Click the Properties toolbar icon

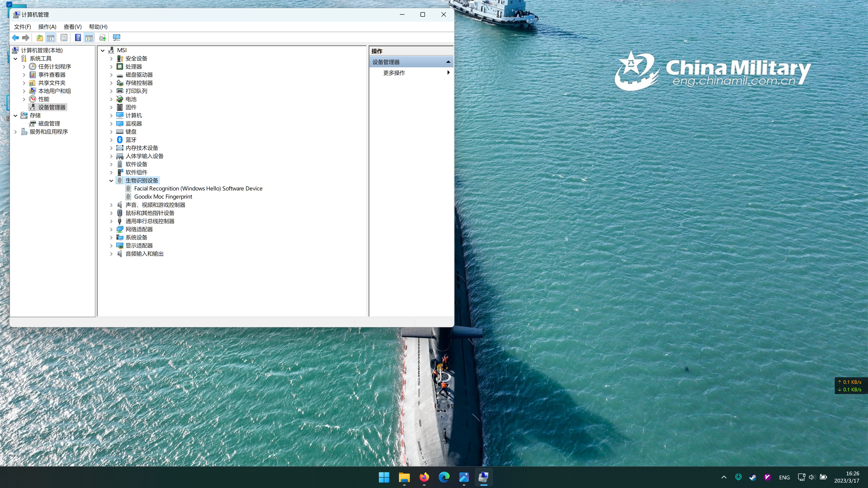(x=64, y=37)
